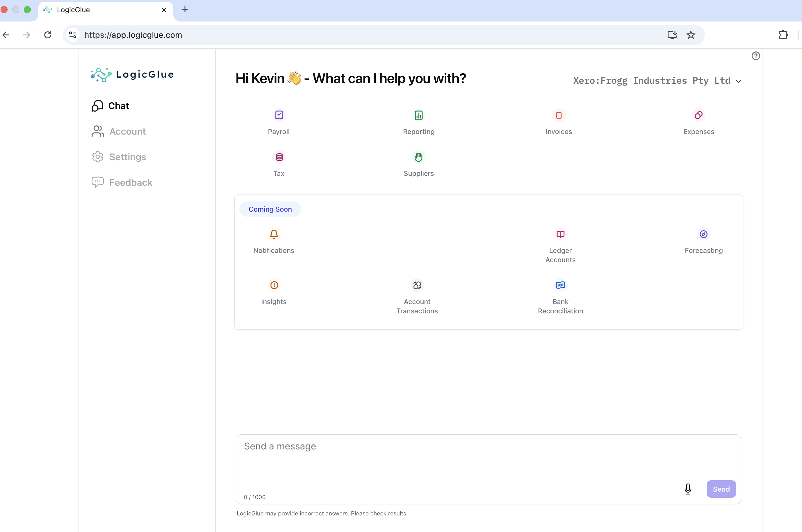Click the Ledger Accounts label
Screen dimensions: 802x532
560,255
